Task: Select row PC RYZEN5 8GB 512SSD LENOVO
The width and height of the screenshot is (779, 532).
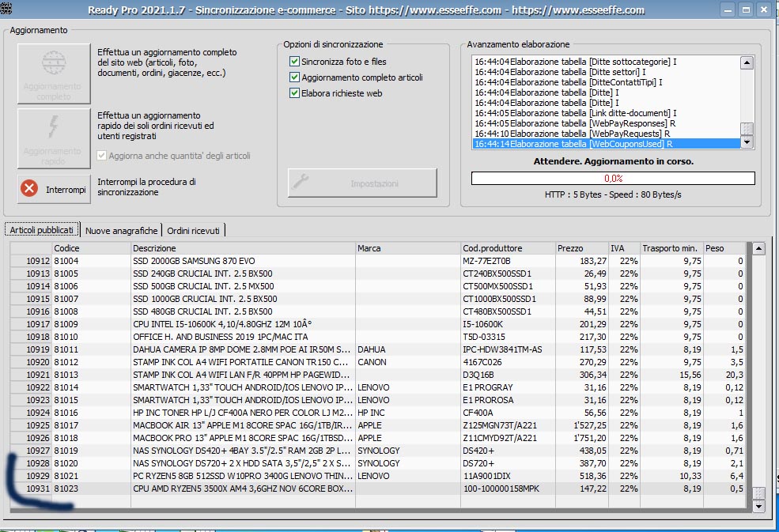Action: pyautogui.click(x=378, y=476)
